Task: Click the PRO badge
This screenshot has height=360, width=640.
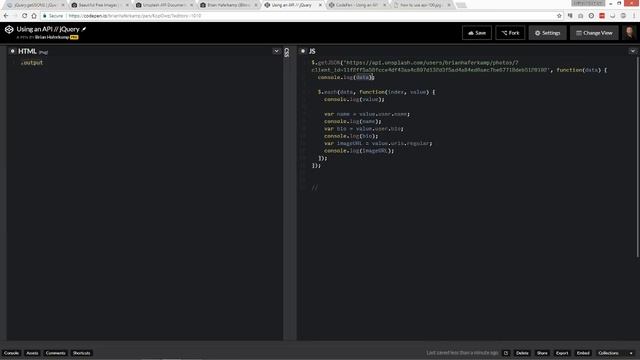Action: click(x=74, y=37)
